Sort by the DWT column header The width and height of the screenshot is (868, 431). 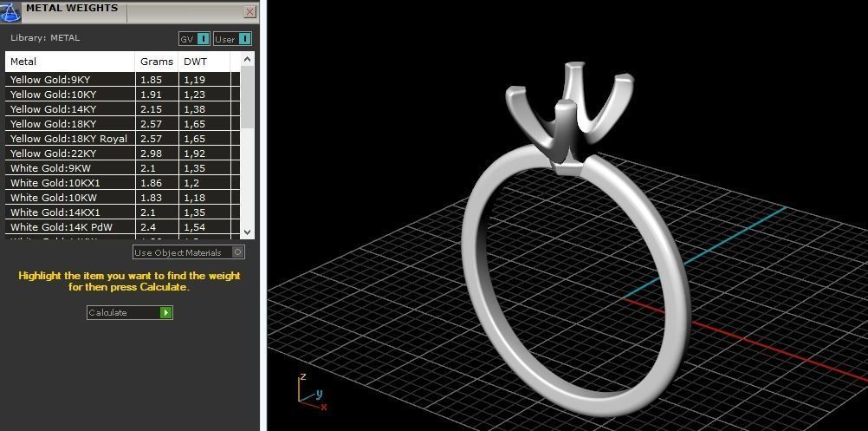tap(204, 62)
